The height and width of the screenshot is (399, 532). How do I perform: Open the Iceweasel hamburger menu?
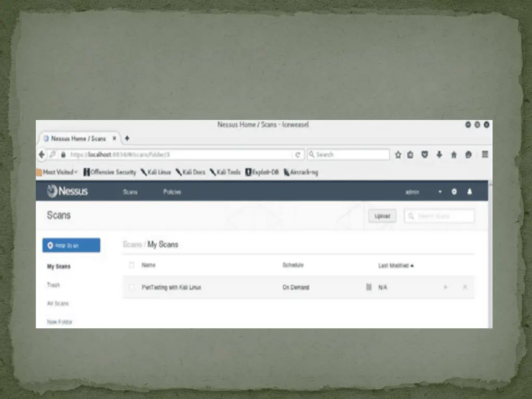tap(485, 154)
